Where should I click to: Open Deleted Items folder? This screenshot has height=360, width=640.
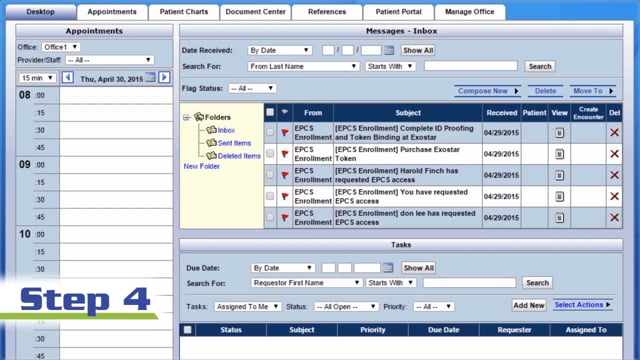click(239, 156)
